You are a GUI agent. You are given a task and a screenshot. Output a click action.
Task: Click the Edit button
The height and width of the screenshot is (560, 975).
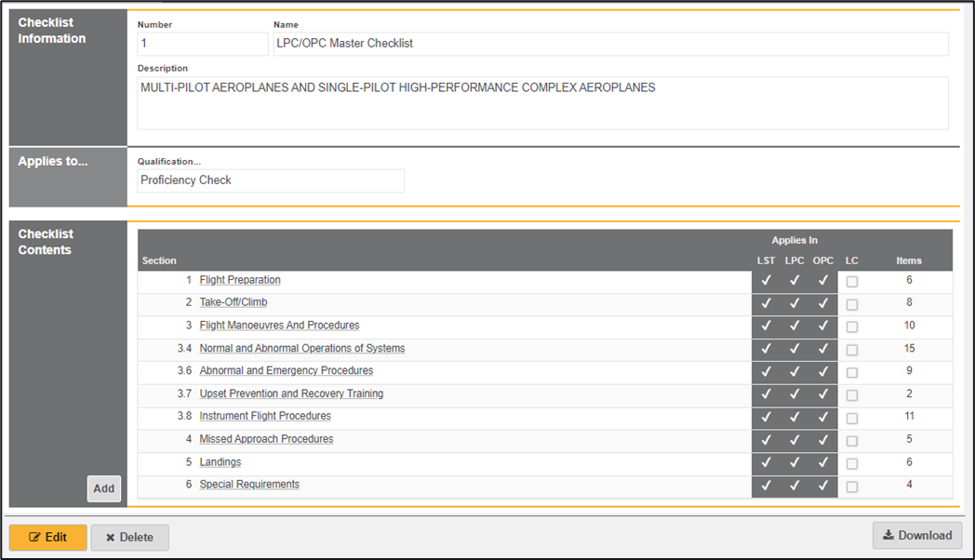[x=48, y=537]
